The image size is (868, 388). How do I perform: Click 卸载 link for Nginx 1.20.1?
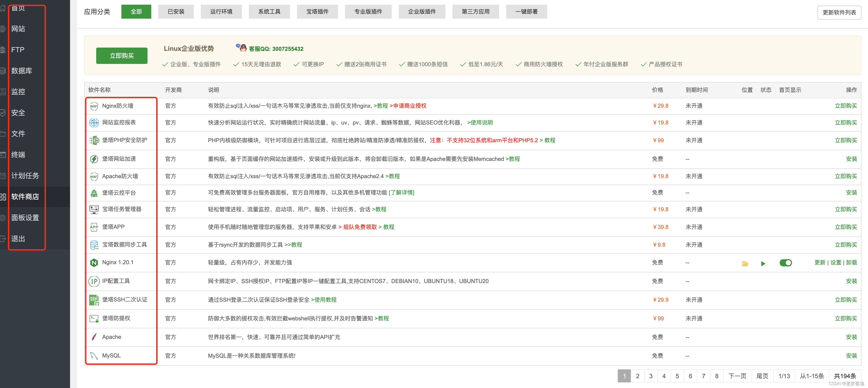click(851, 263)
